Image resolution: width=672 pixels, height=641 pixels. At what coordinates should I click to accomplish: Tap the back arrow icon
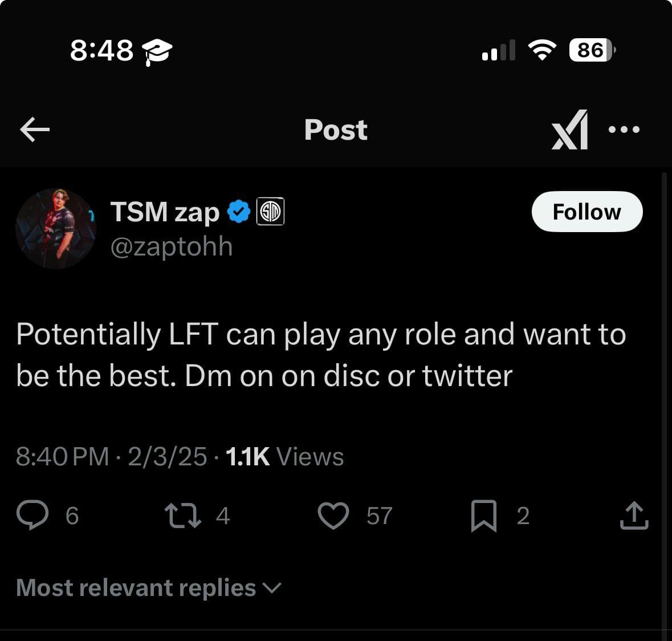click(x=35, y=129)
